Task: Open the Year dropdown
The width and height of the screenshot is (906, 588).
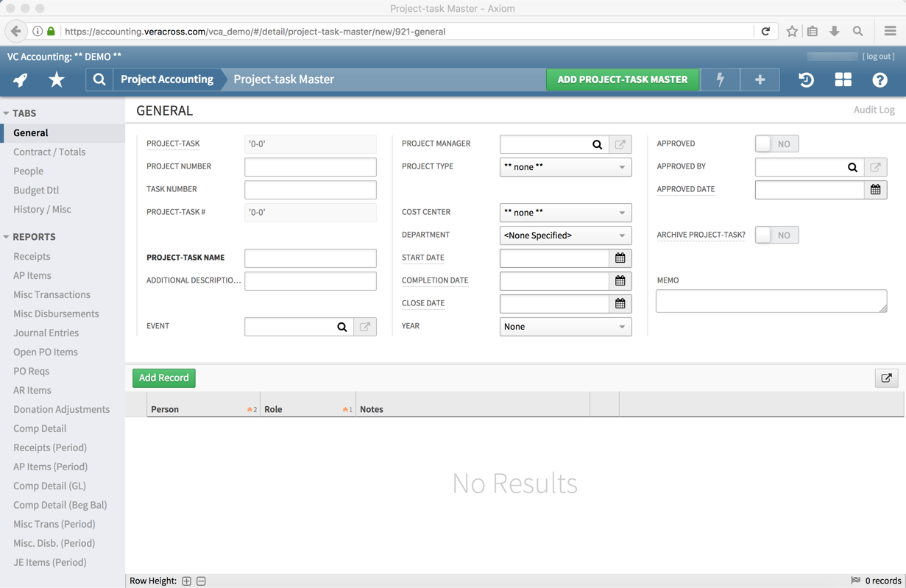Action: [x=565, y=327]
